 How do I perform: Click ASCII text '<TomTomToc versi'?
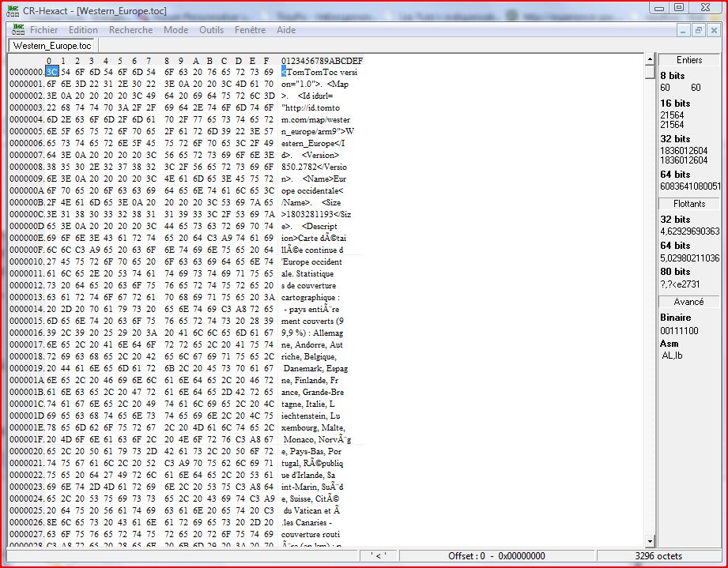click(x=319, y=72)
